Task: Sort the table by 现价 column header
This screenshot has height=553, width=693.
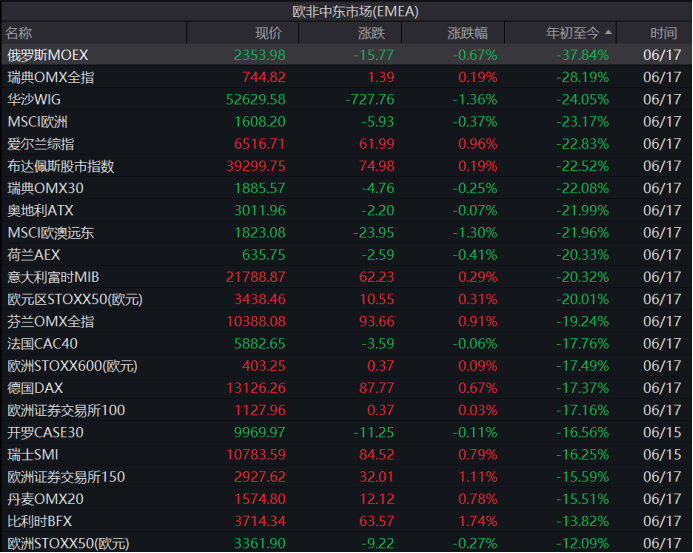Action: (x=268, y=33)
